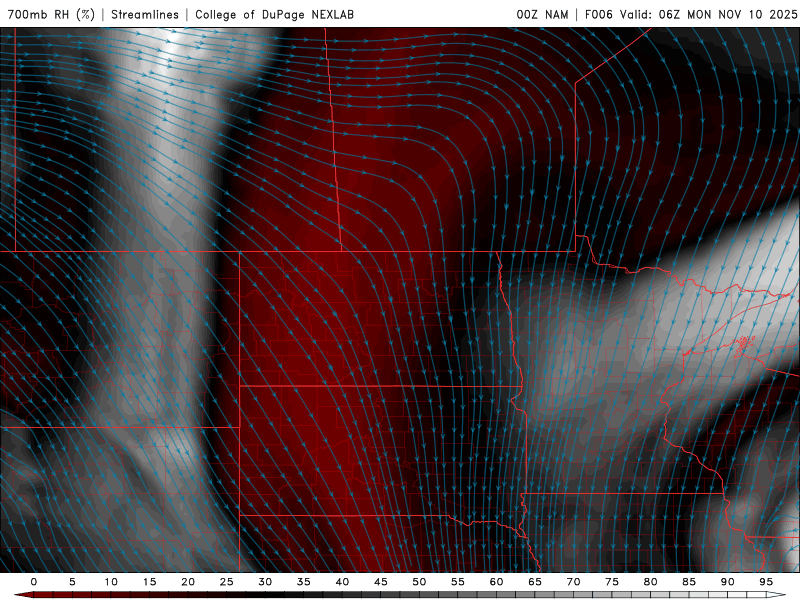Click the colorbar label "75"
Screen dimensions: 800x600
612,582
